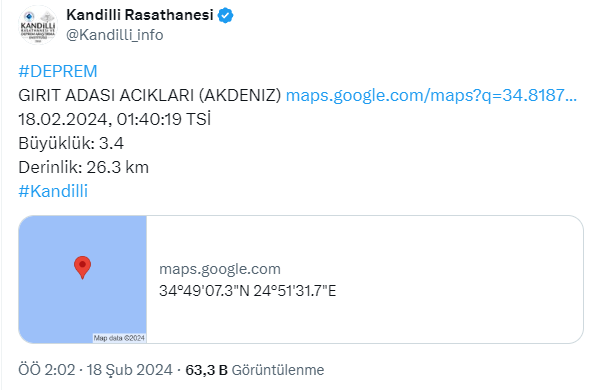Click the 63,3 B Görüntülenme count

[x=254, y=370]
